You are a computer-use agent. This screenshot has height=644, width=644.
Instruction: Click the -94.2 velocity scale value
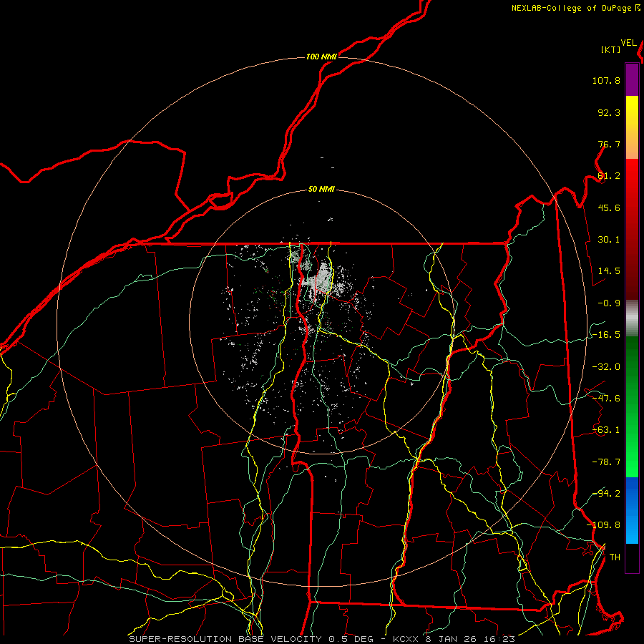606,494
